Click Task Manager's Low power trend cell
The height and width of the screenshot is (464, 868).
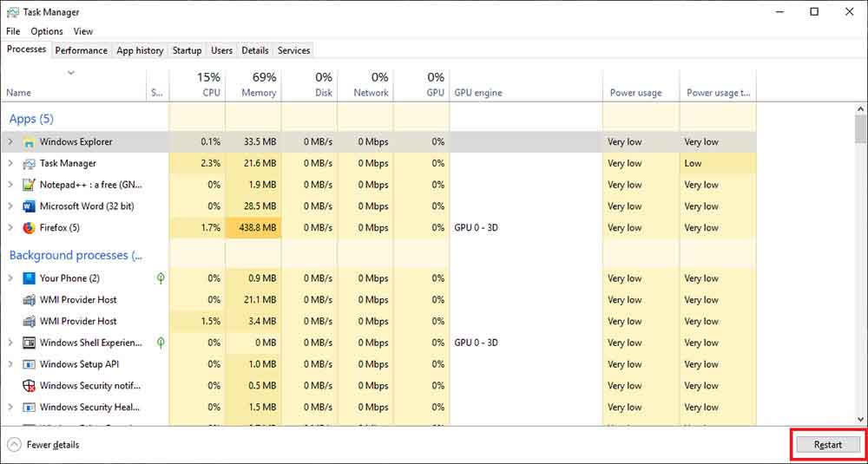tap(718, 164)
